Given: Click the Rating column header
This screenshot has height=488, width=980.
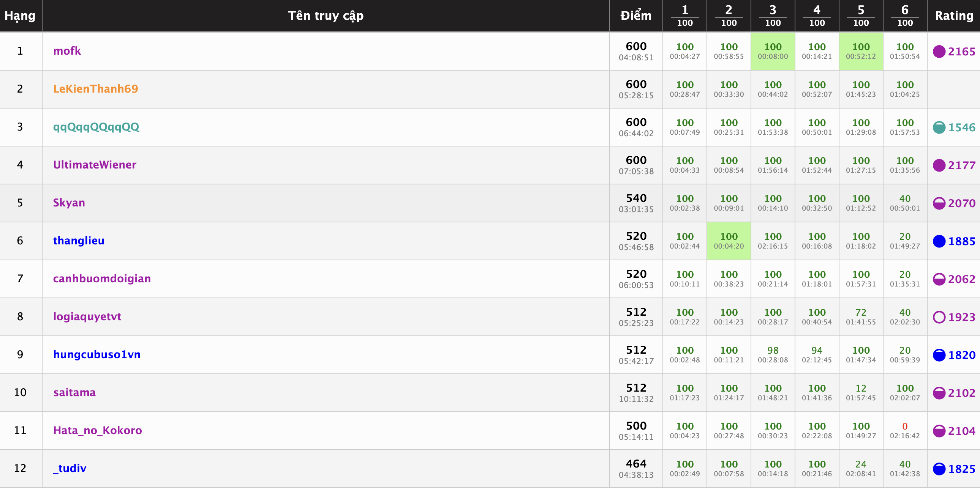Looking at the screenshot, I should point(954,16).
